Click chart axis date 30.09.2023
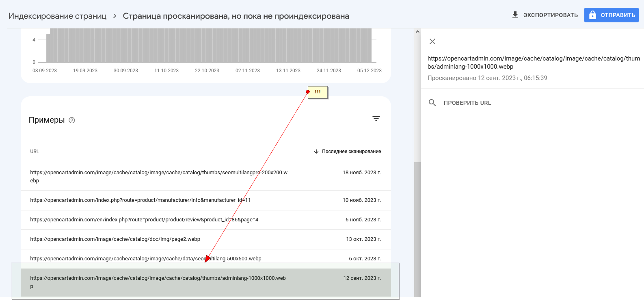 coord(126,71)
